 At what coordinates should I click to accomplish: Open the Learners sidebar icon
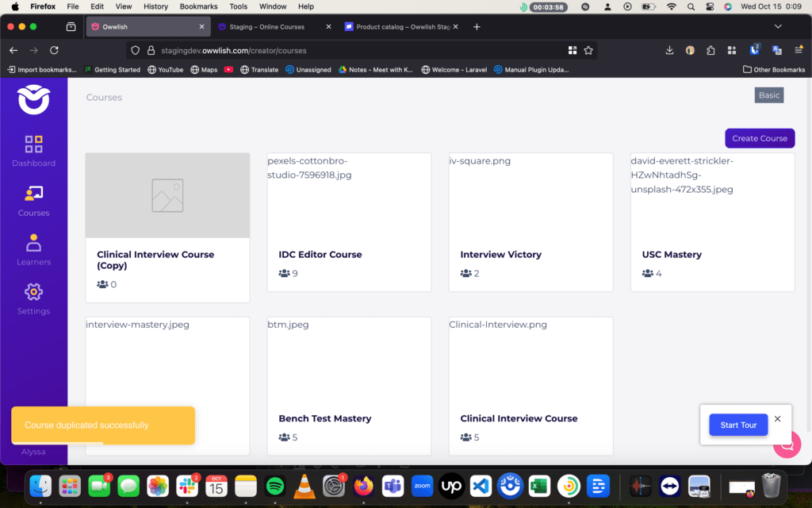pyautogui.click(x=33, y=243)
